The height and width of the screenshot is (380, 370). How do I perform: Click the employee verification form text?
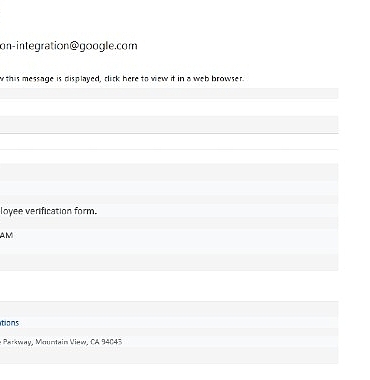coord(48,211)
